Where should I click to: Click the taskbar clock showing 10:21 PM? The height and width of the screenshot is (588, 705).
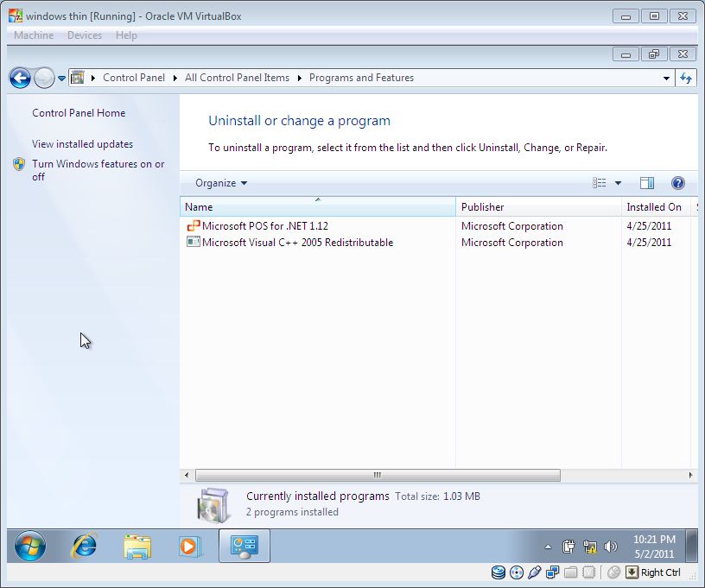point(654,547)
